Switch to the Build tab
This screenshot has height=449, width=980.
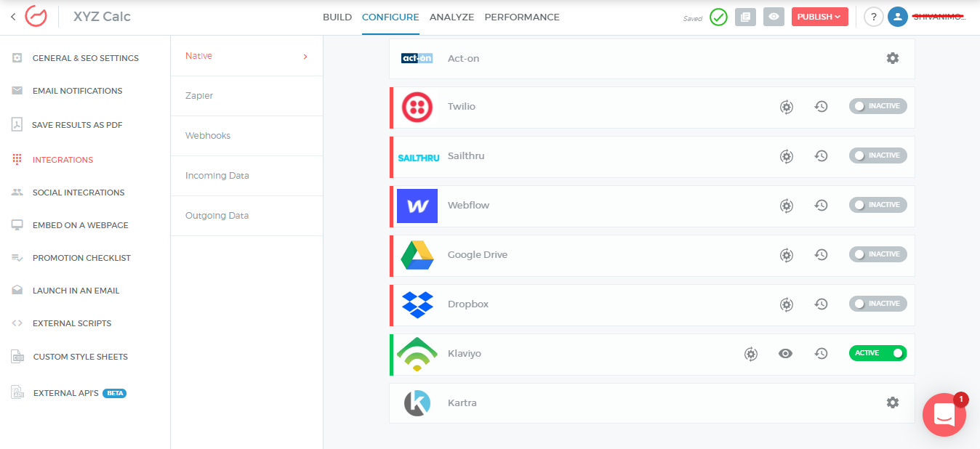337,17
